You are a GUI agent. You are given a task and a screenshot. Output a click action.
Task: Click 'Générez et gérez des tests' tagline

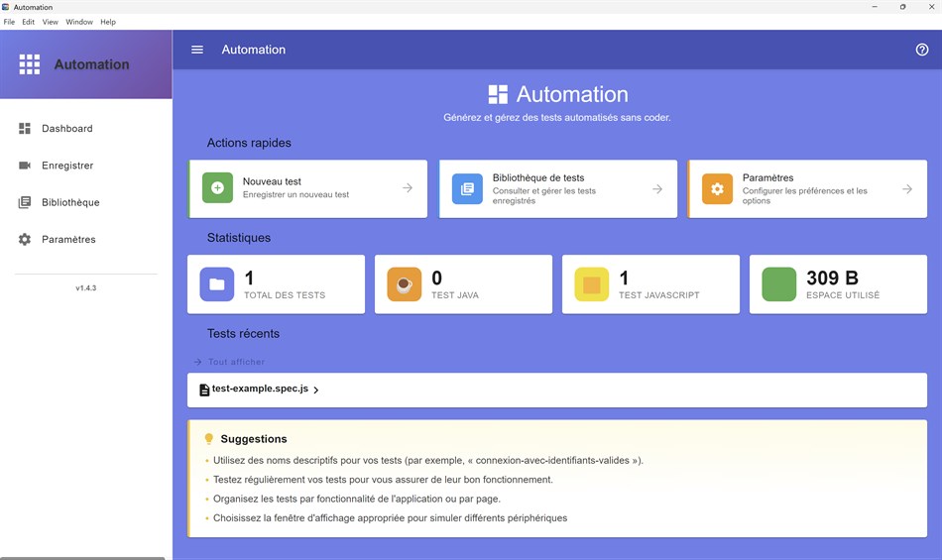(x=557, y=118)
